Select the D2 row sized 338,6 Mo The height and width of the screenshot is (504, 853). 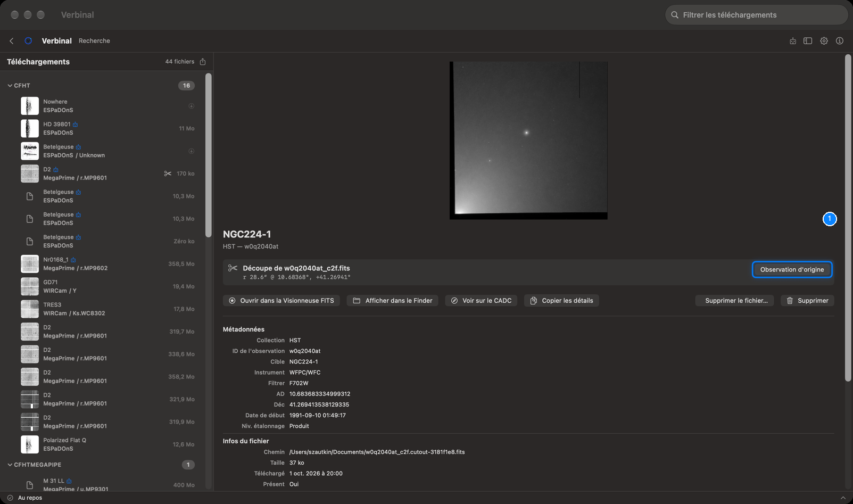[108, 354]
